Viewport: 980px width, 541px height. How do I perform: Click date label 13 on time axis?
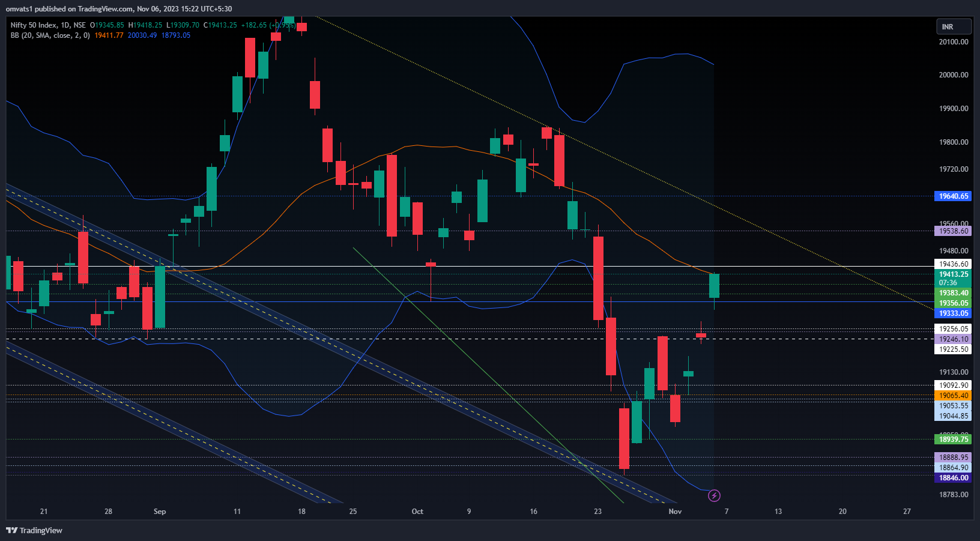[778, 512]
